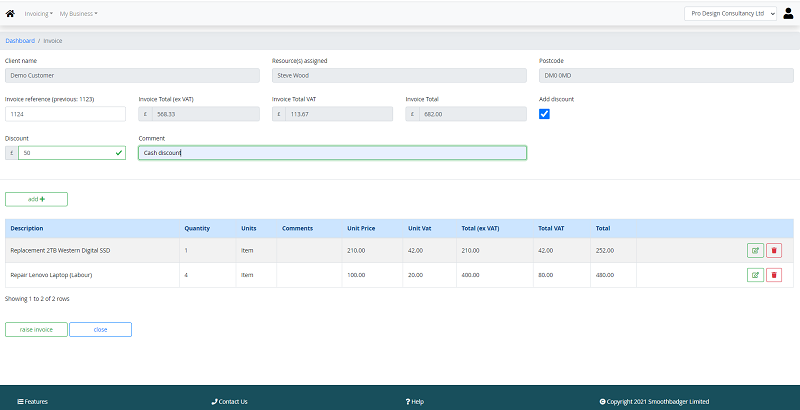Click the Postcode field

(666, 75)
